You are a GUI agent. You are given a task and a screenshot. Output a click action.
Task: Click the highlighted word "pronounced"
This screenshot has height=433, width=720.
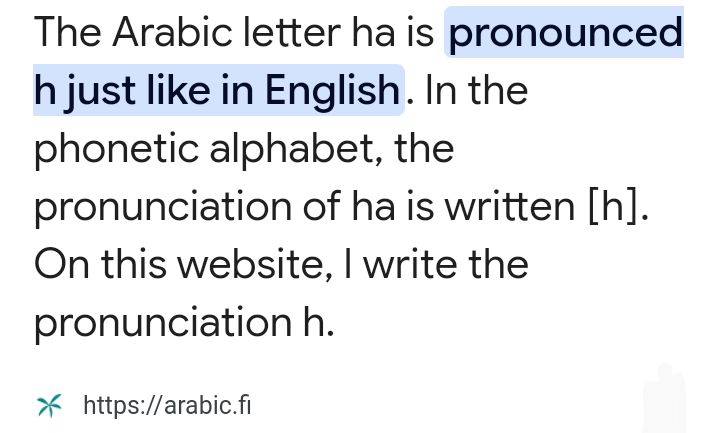click(565, 33)
